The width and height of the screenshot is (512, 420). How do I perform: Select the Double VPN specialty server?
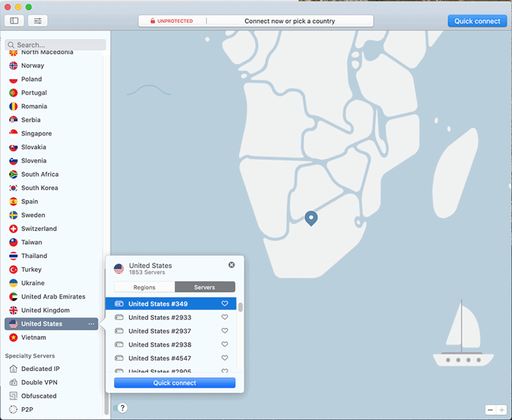pyautogui.click(x=39, y=382)
